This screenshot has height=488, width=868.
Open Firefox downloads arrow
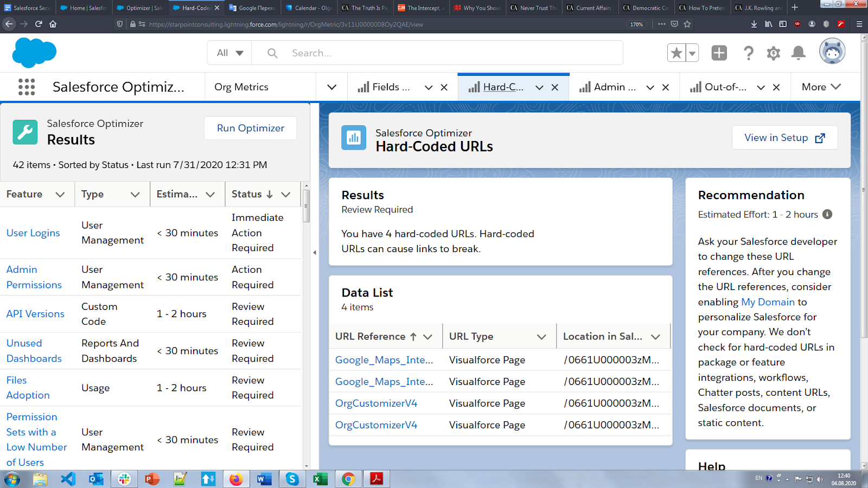tap(754, 24)
